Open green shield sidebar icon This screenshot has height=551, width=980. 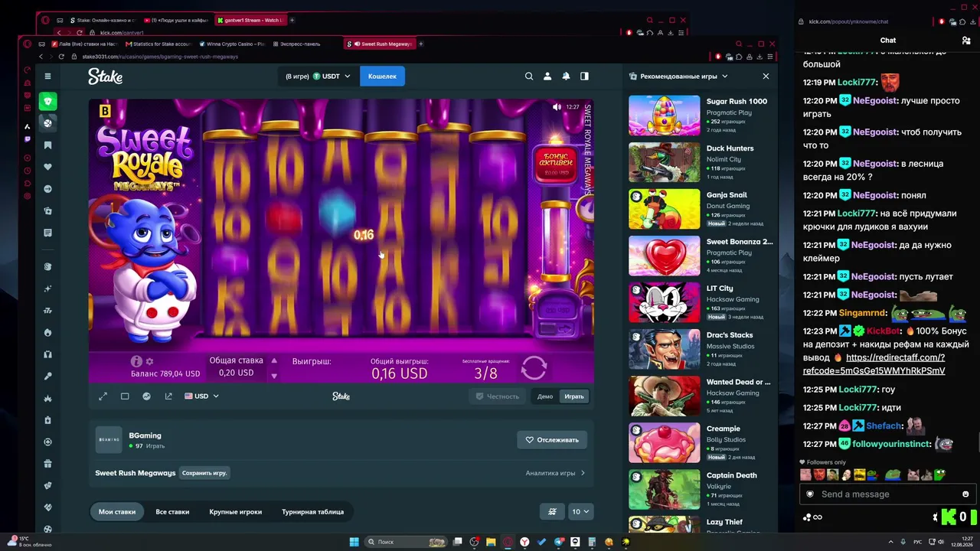(x=47, y=101)
